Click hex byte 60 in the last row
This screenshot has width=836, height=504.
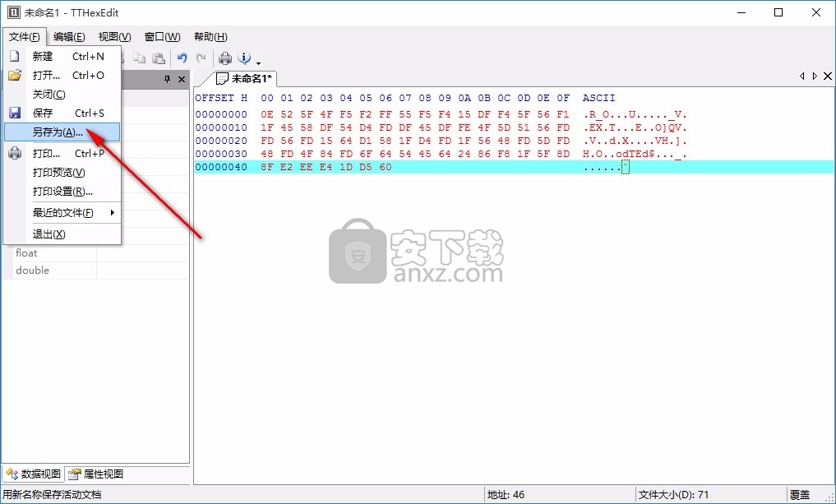pos(386,168)
